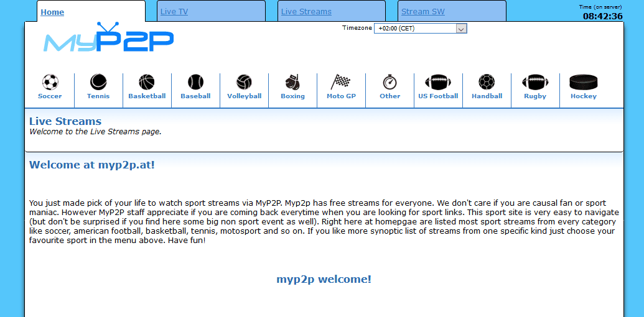644x317 pixels.
Task: Select the handball icon
Action: click(487, 82)
